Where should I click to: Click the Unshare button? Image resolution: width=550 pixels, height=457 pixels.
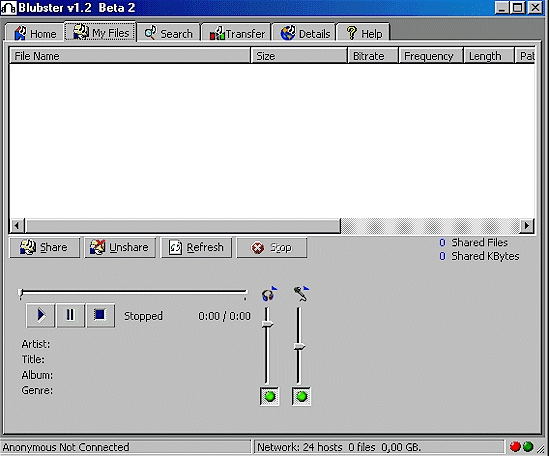[120, 248]
